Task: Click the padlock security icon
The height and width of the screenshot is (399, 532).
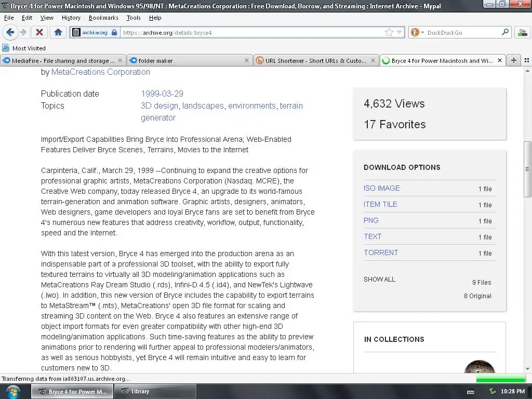Action: coord(114,32)
